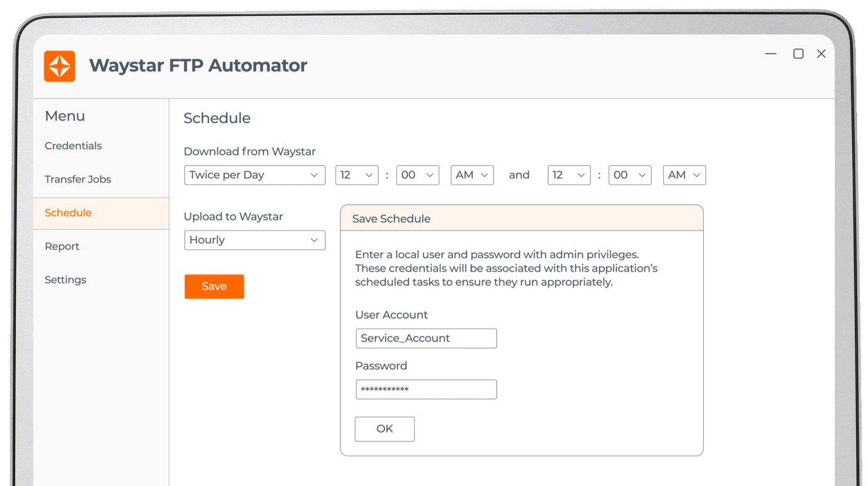
Task: Open the second hour dropdown after 'and'
Action: click(569, 175)
